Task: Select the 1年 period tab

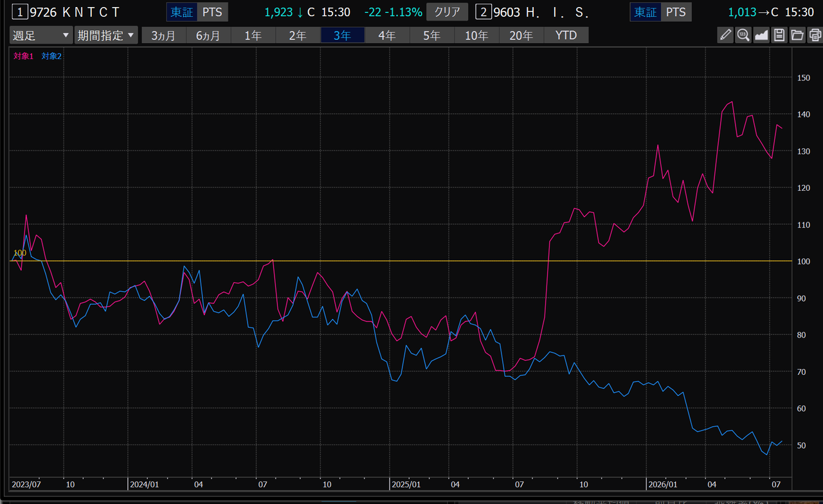Action: pos(253,35)
